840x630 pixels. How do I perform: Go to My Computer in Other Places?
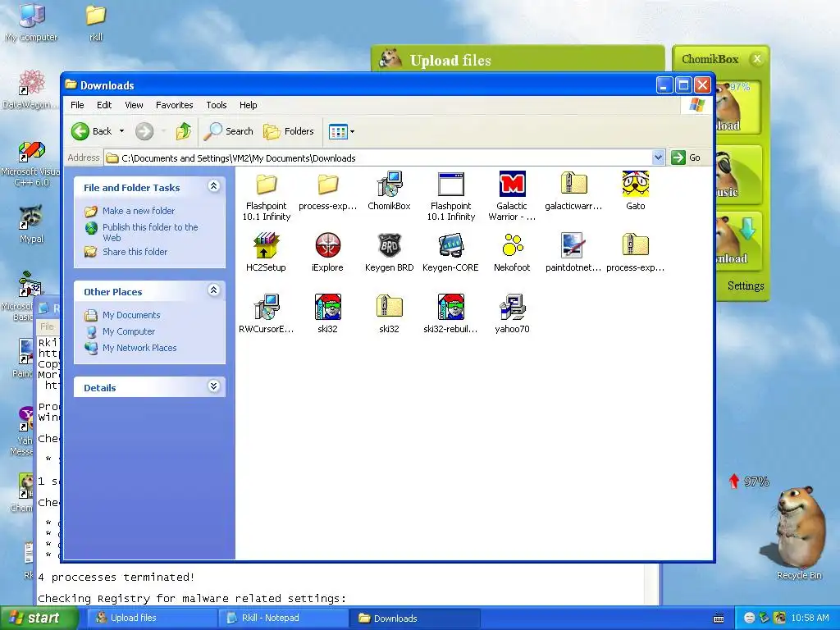point(129,331)
